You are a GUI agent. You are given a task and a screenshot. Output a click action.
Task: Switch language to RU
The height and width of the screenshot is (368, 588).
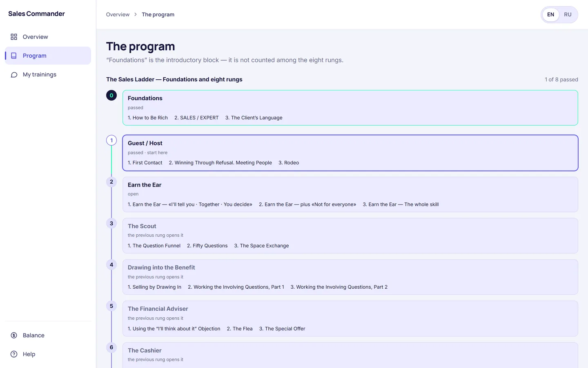click(x=568, y=15)
